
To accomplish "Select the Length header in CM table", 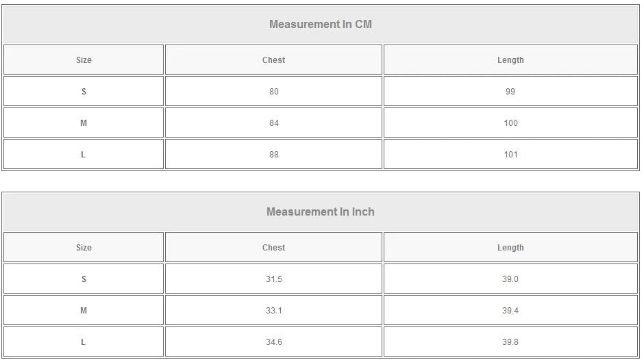I will (510, 60).
